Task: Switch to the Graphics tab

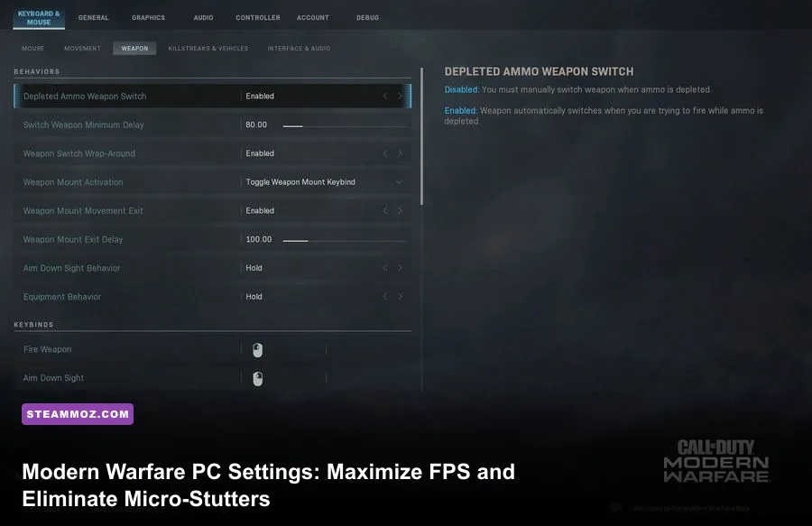Action: click(148, 18)
